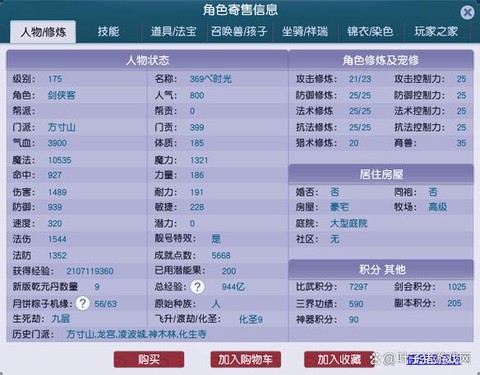480x375 pixels.
Task: Click the 神器积分 value 90
Action: [x=354, y=320]
